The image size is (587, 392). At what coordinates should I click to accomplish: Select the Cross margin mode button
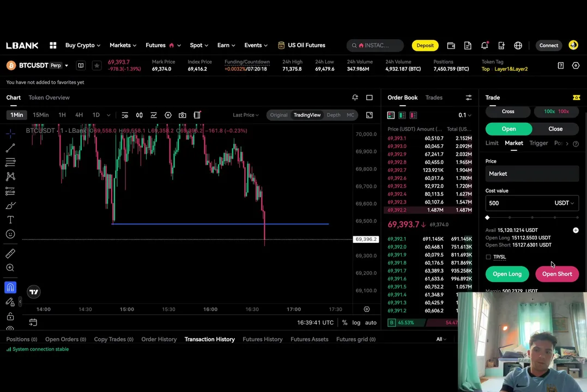point(508,112)
